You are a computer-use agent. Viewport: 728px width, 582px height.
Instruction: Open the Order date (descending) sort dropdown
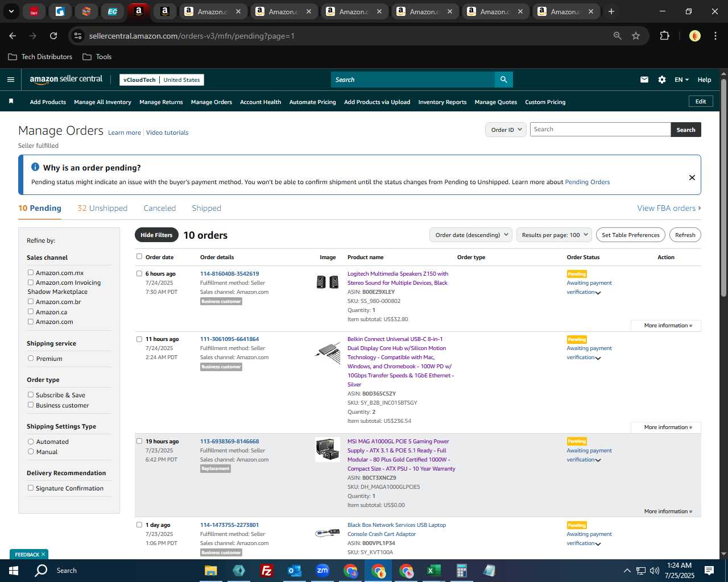point(471,235)
